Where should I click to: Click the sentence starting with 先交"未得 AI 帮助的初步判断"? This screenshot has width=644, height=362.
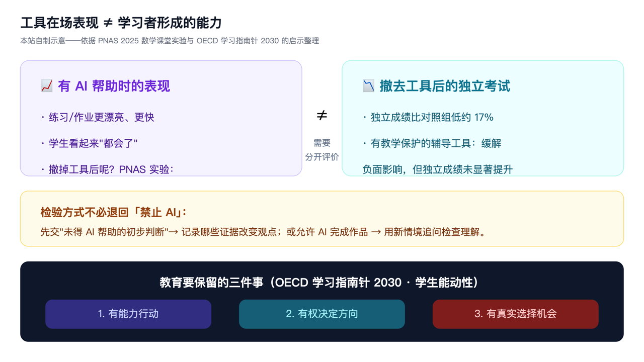click(263, 232)
